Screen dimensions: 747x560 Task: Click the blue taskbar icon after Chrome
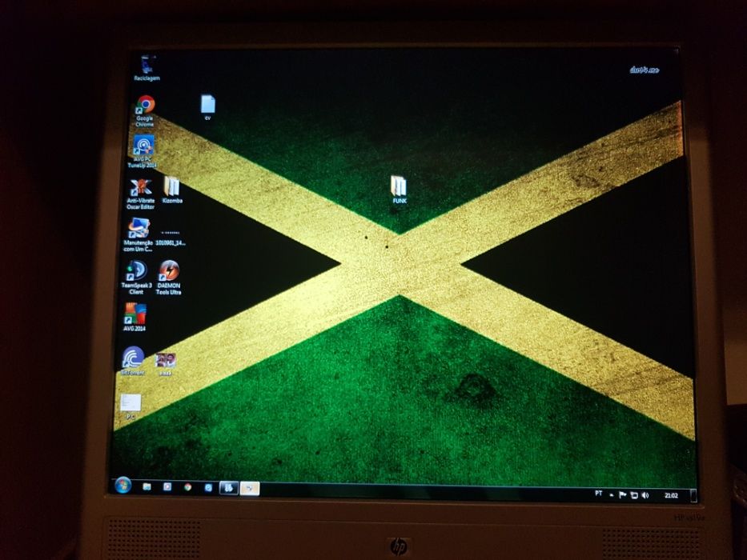(x=209, y=488)
